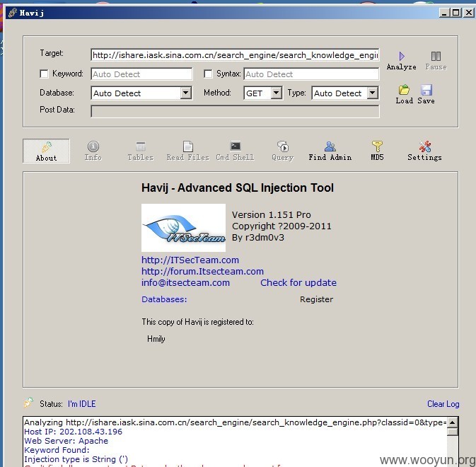The height and width of the screenshot is (467, 476).
Task: Click the registered name "Hmily"
Action: pos(156,338)
